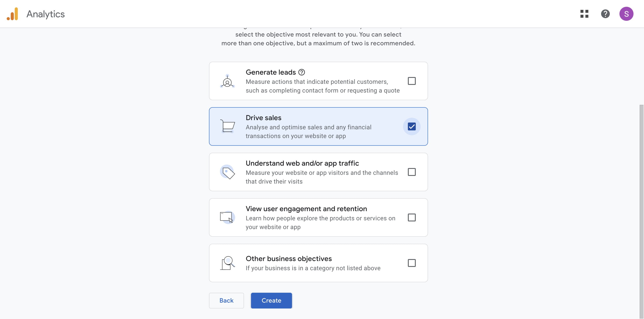Image resolution: width=644 pixels, height=319 pixels.
Task: Check Other business objectives
Action: [412, 263]
